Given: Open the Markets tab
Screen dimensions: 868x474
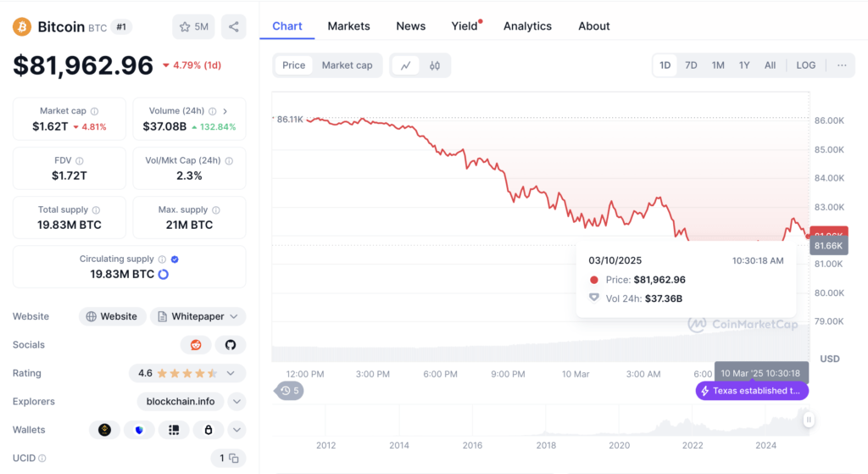Looking at the screenshot, I should click(x=348, y=26).
